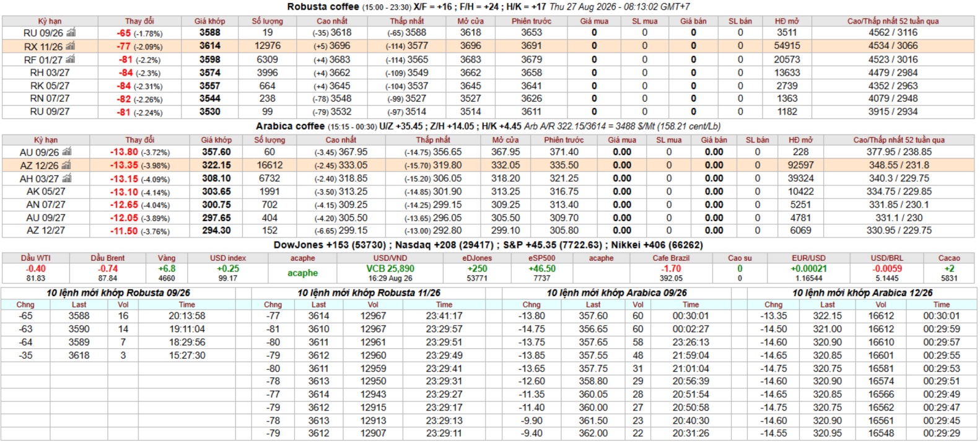Image resolution: width=980 pixels, height=443 pixels.
Task: Select the AZ 12/27 contract label
Action: (x=46, y=230)
